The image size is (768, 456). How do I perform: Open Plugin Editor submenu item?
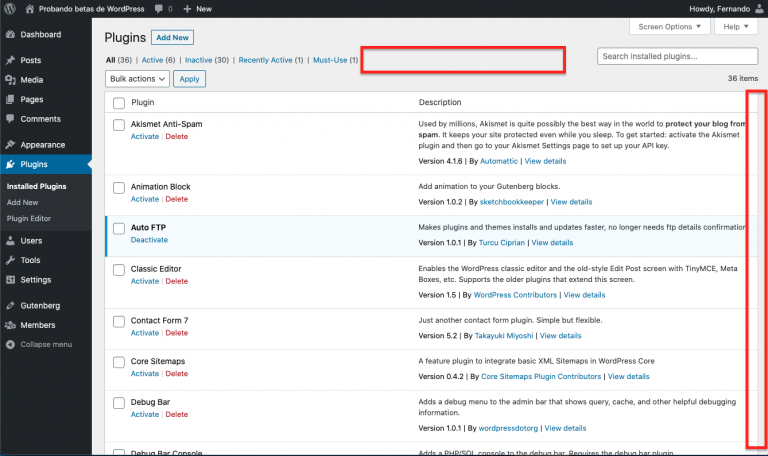coord(28,218)
